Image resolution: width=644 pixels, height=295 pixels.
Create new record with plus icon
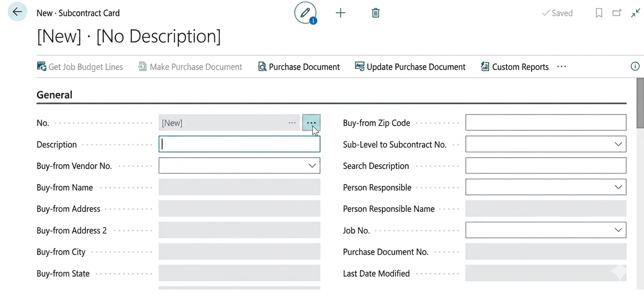pos(340,13)
